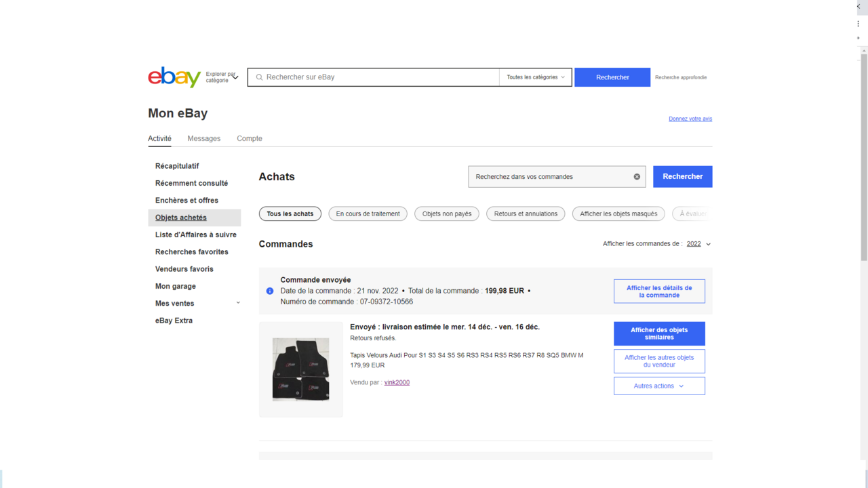Expand Mes ventes sidebar section
The height and width of the screenshot is (488, 868).
[237, 303]
